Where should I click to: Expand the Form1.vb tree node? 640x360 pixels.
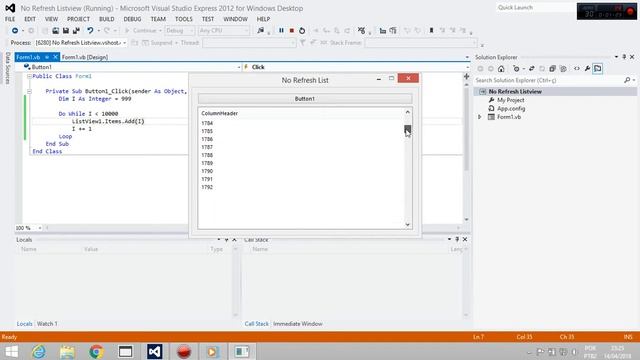pyautogui.click(x=480, y=117)
